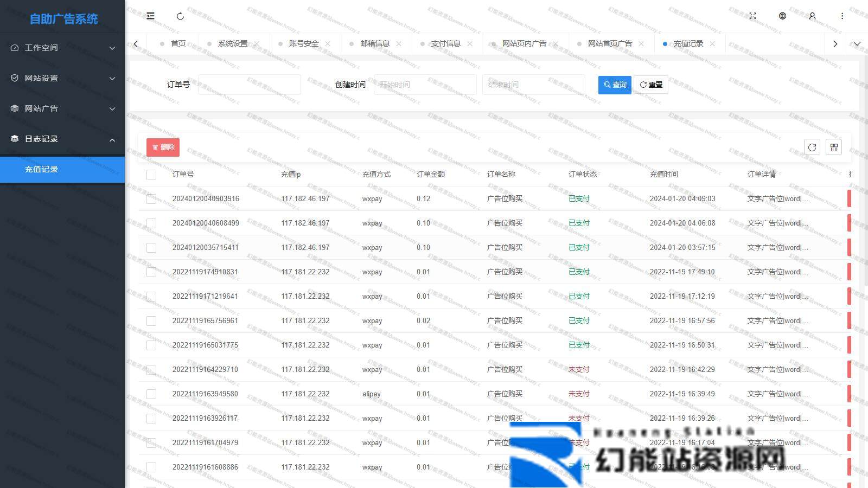The height and width of the screenshot is (488, 868).
Task: Collapse the sidebar with the menu fold icon
Action: (151, 16)
